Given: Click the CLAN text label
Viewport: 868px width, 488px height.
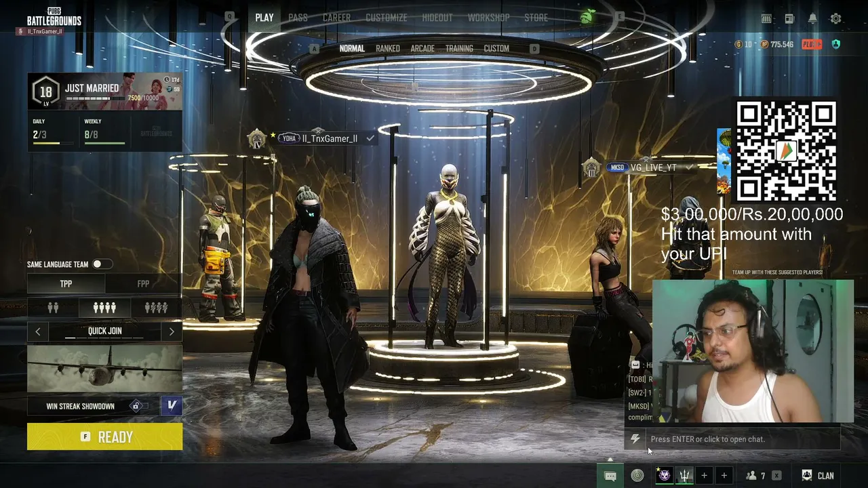Looking at the screenshot, I should click(826, 476).
